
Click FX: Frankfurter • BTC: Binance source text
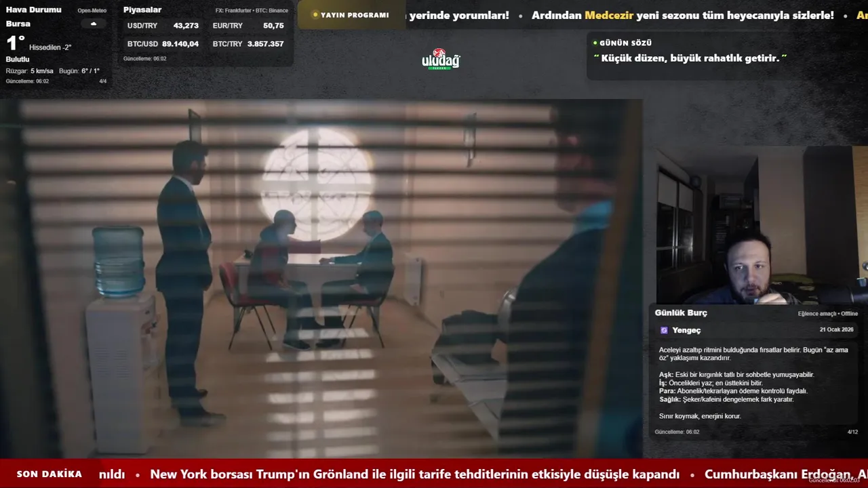pos(252,11)
